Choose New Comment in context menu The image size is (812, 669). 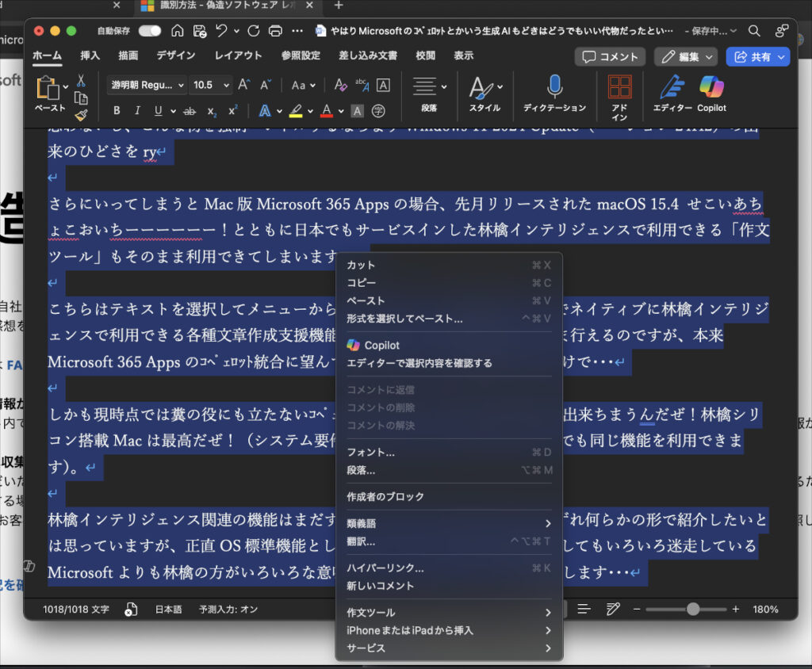click(x=449, y=586)
